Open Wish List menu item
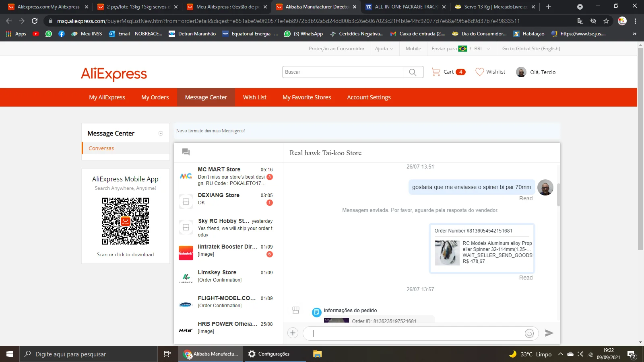This screenshot has height=362, width=644. point(255,97)
